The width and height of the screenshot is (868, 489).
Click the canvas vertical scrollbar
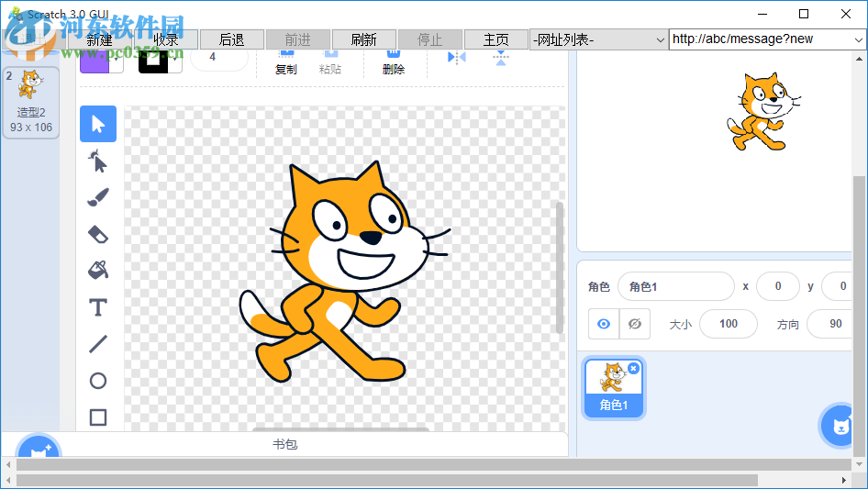click(559, 268)
